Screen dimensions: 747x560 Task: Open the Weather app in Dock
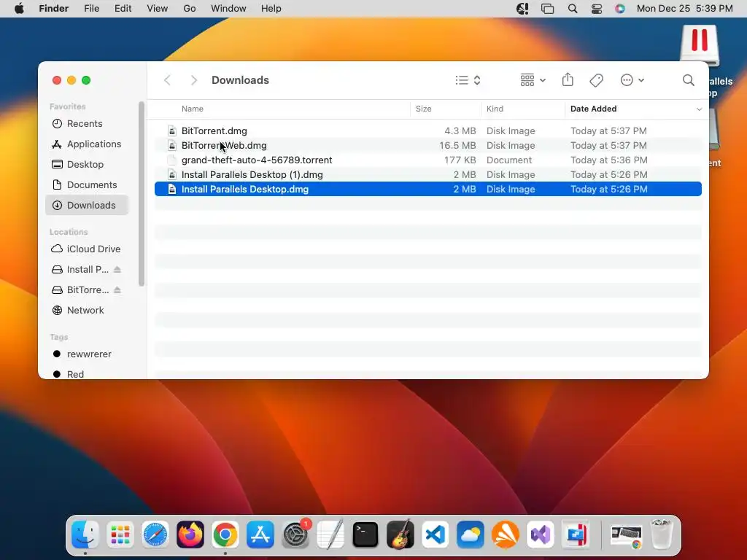tap(471, 534)
